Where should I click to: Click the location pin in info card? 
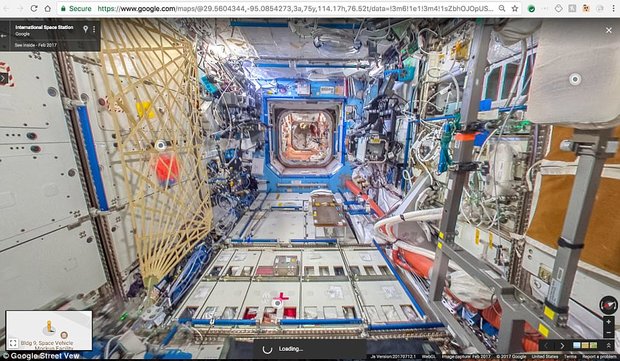coord(85,29)
